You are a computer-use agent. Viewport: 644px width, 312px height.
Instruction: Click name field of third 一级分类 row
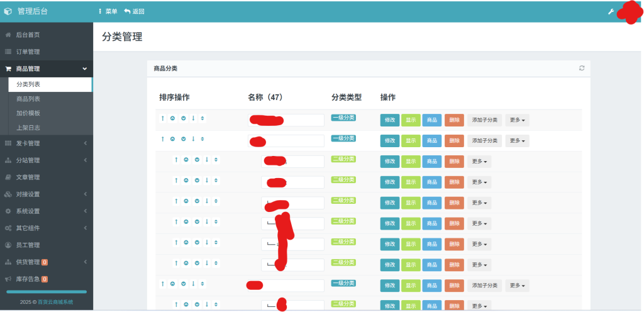286,286
